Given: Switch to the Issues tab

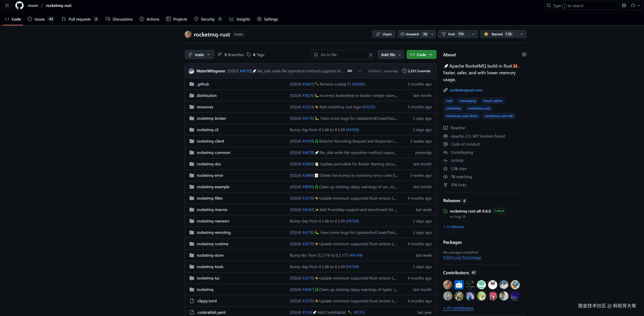Looking at the screenshot, I should [x=40, y=19].
